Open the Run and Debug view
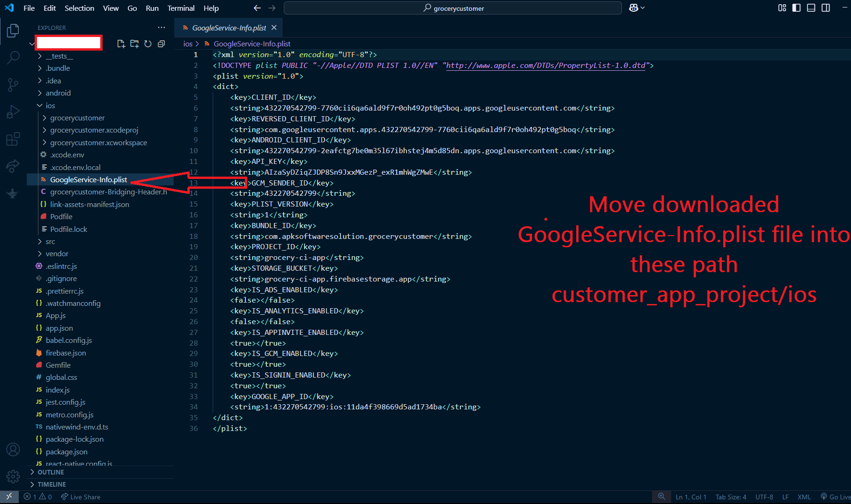Screen dimensions: 851x504 coord(13,112)
